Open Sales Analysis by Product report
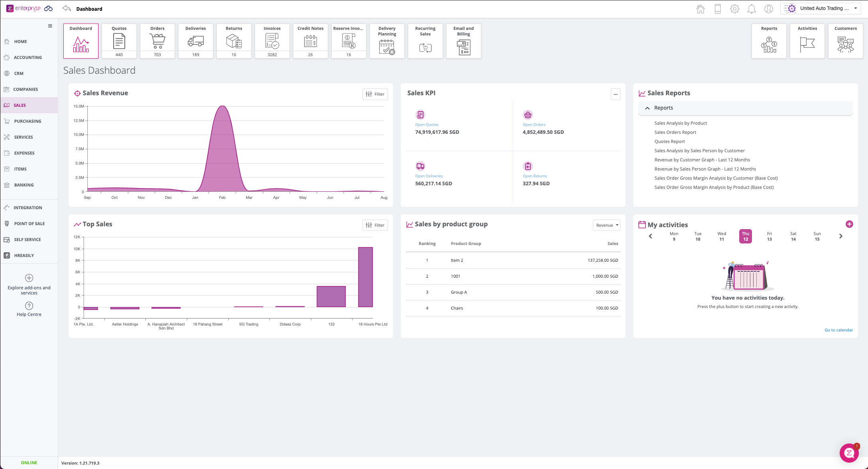The width and height of the screenshot is (868, 469). 680,123
